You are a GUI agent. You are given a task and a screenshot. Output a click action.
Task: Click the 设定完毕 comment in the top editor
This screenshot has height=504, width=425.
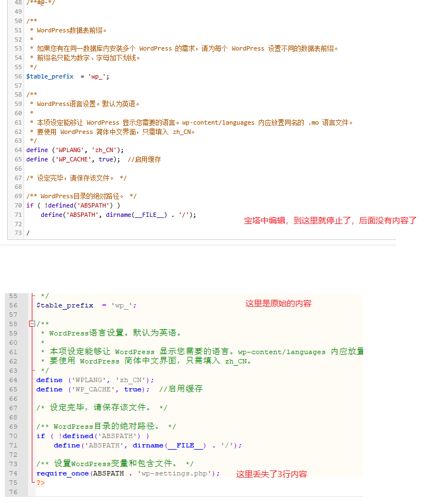point(76,178)
